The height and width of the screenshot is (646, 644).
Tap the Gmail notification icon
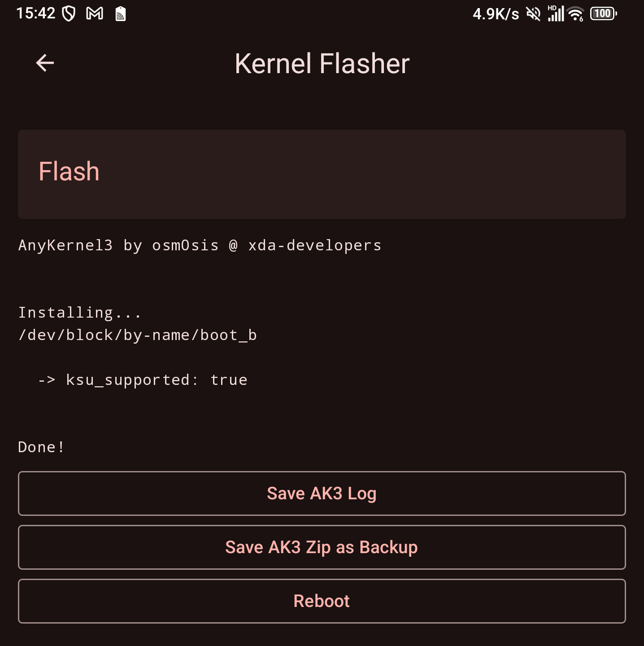[95, 14]
